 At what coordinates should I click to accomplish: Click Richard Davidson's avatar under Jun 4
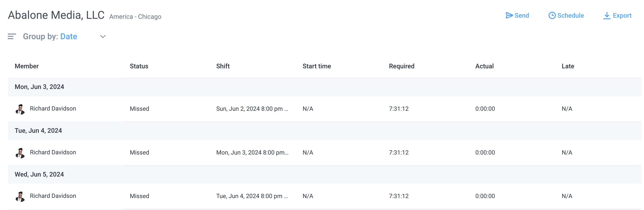point(20,153)
